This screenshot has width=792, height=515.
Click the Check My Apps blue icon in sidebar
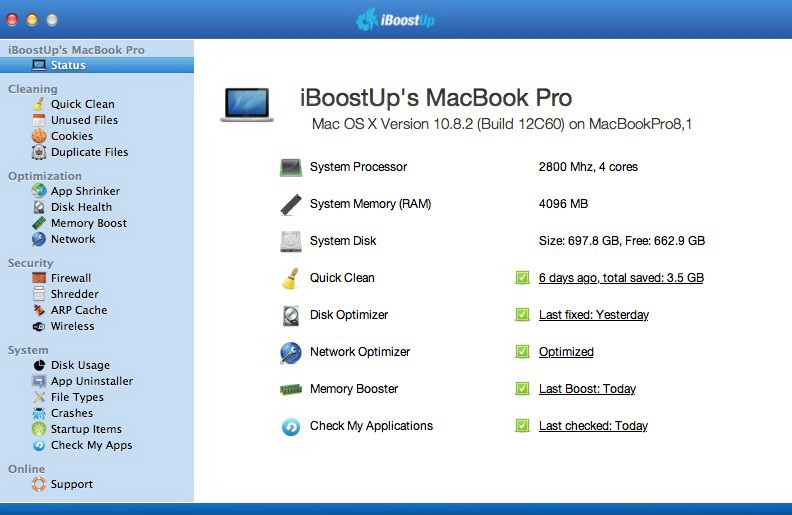point(39,445)
